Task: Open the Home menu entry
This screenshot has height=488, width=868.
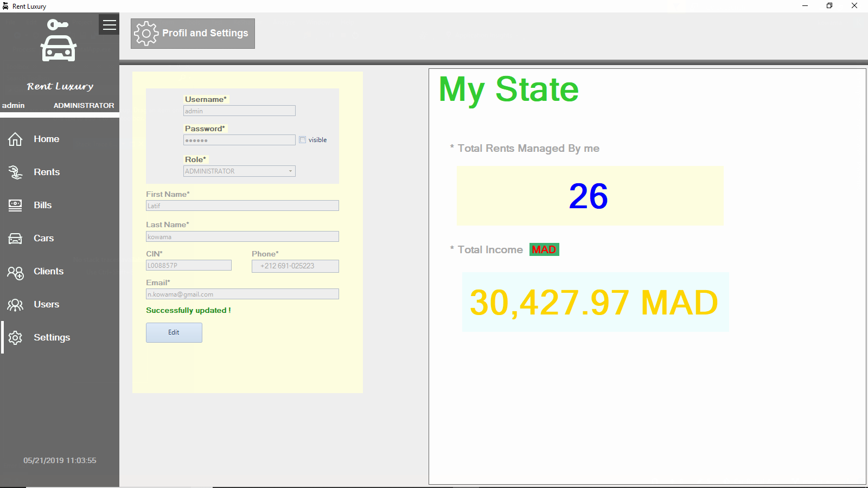Action: (47, 139)
